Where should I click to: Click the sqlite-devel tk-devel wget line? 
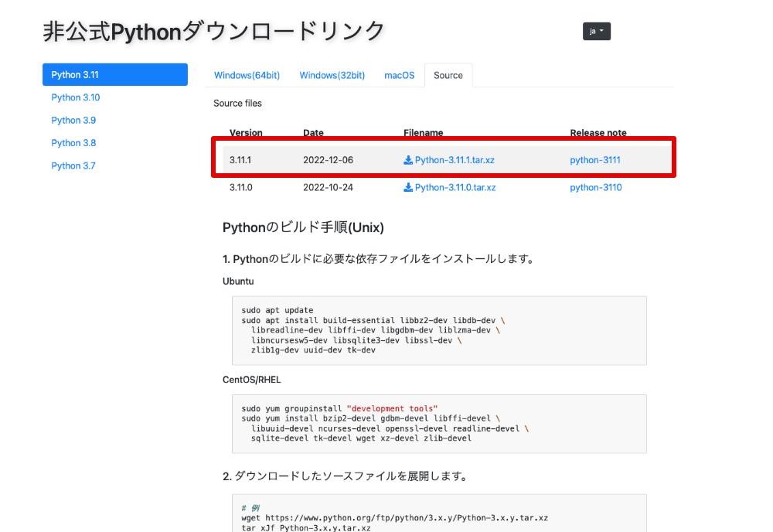coord(361,438)
